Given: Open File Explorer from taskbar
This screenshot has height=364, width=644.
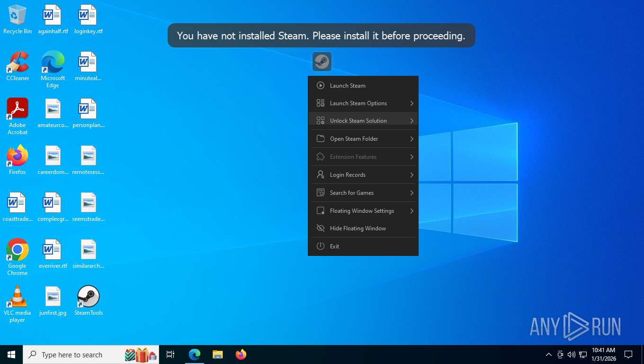Looking at the screenshot, I should (217, 355).
